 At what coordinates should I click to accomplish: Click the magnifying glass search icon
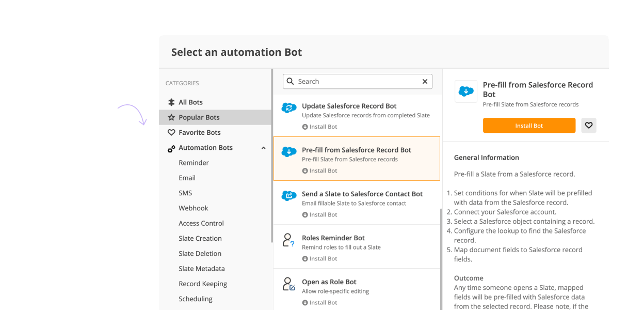(x=291, y=82)
